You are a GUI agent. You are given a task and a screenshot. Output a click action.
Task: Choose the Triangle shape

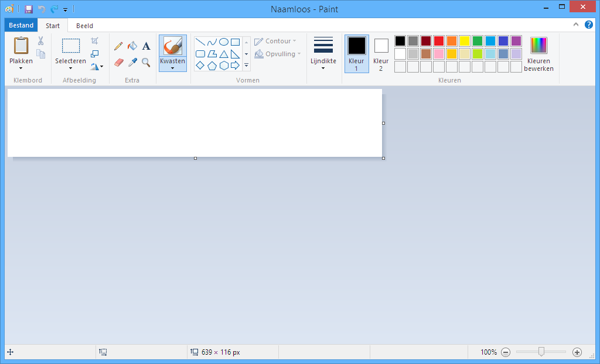point(224,54)
